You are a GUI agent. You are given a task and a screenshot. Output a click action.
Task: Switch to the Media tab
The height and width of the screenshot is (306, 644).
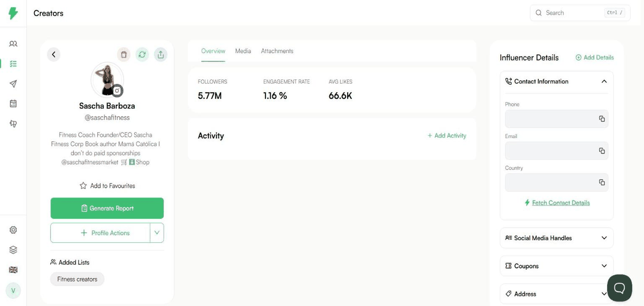click(x=243, y=51)
